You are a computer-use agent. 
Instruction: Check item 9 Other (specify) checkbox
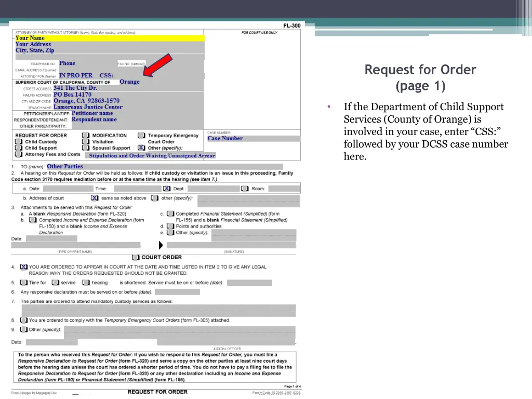pyautogui.click(x=24, y=329)
